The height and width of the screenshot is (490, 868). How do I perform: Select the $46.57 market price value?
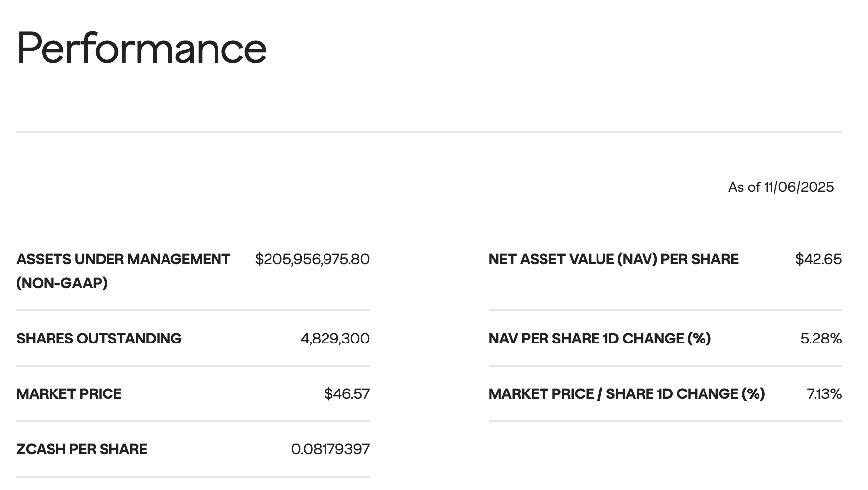coord(347,394)
